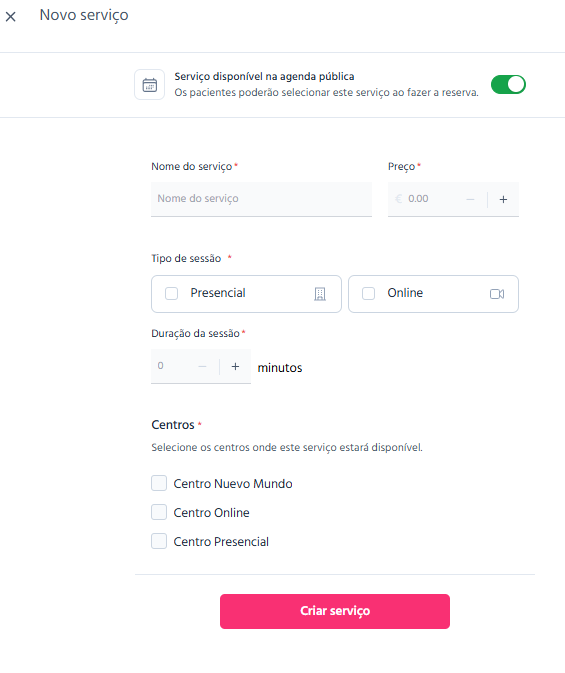Select Centro Nuevo Mundo checkbox

(159, 483)
